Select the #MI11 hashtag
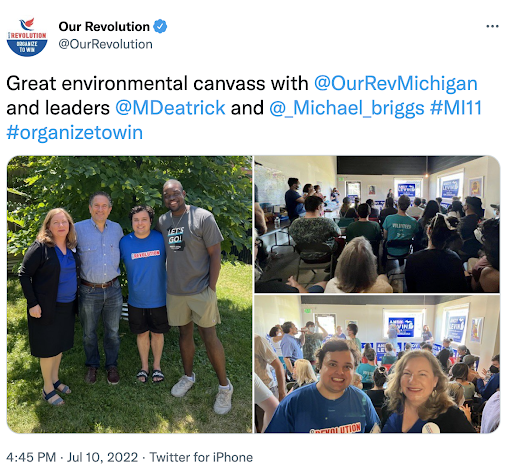 (x=456, y=108)
